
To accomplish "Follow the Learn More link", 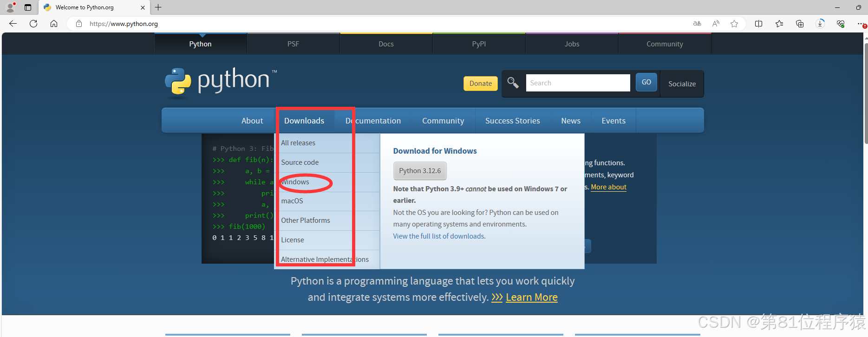I will coord(532,297).
